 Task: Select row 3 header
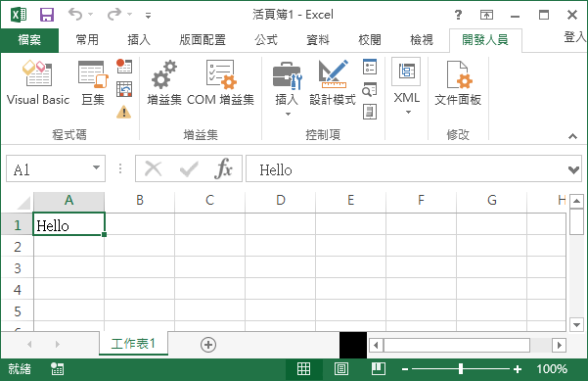tap(18, 268)
